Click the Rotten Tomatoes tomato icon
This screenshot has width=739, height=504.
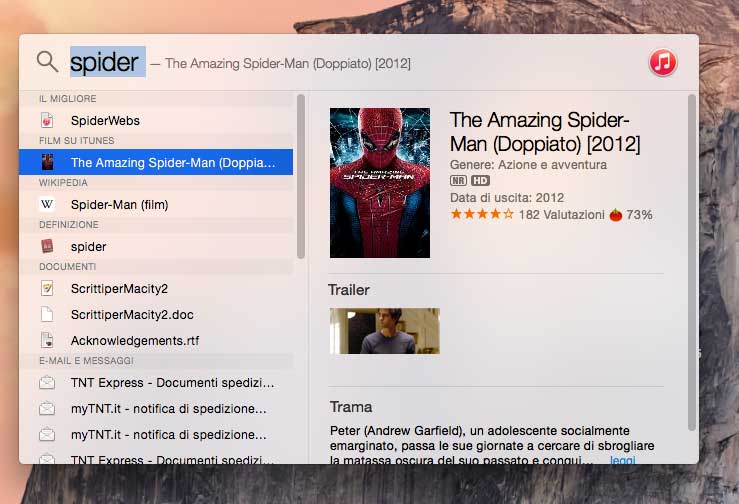click(616, 215)
